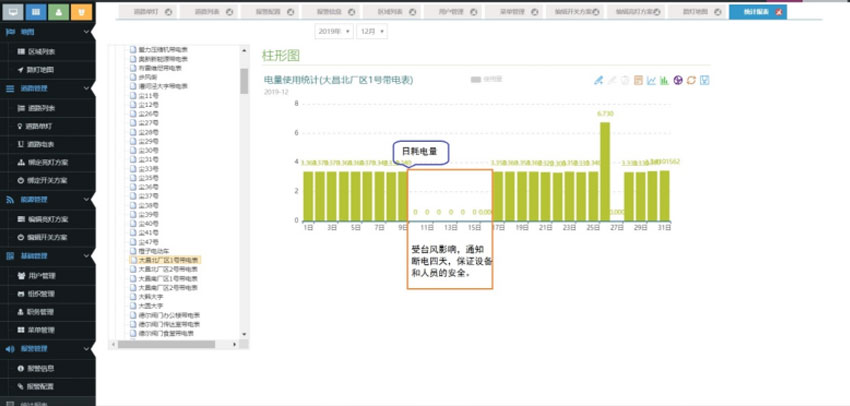Save chart as image icon
850x406 pixels.
click(x=704, y=80)
